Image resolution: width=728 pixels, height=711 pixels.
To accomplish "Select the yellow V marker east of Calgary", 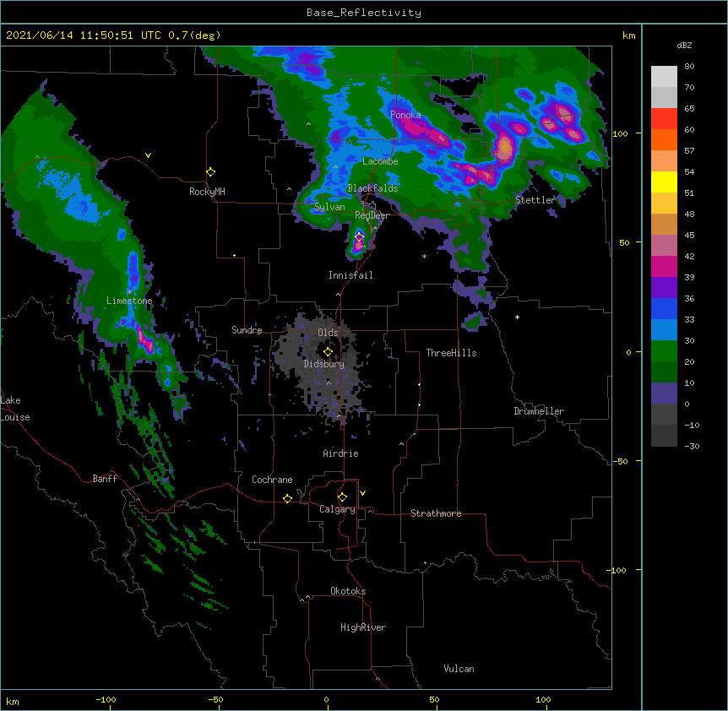I will point(362,493).
